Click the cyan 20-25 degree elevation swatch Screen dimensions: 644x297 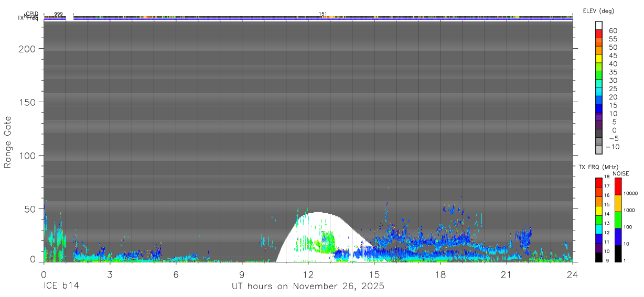pos(599,93)
